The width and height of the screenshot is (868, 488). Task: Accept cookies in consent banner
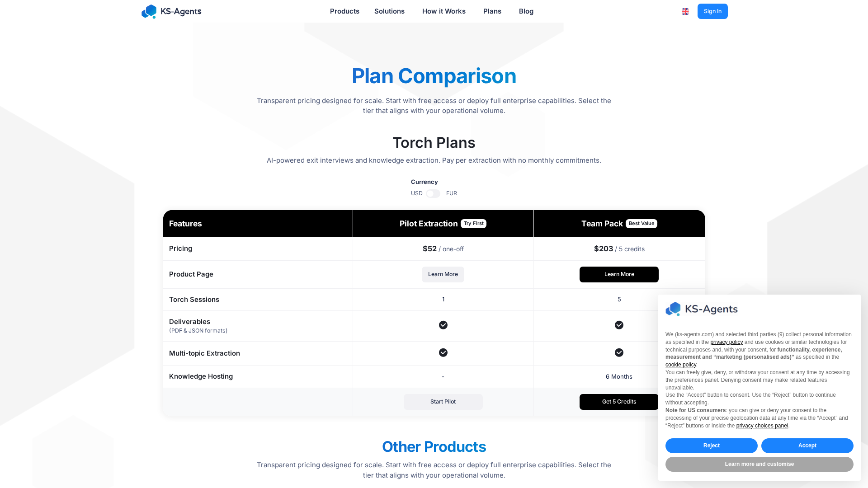tap(807, 446)
